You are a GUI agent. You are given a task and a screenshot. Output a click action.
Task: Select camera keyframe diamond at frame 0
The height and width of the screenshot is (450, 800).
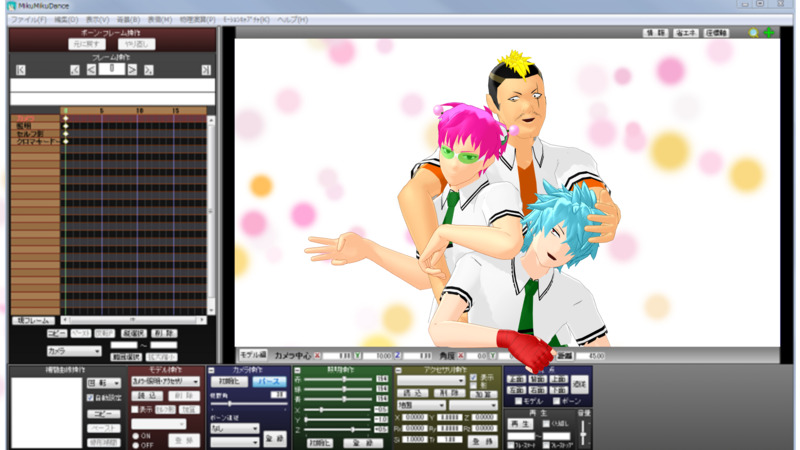(x=65, y=118)
